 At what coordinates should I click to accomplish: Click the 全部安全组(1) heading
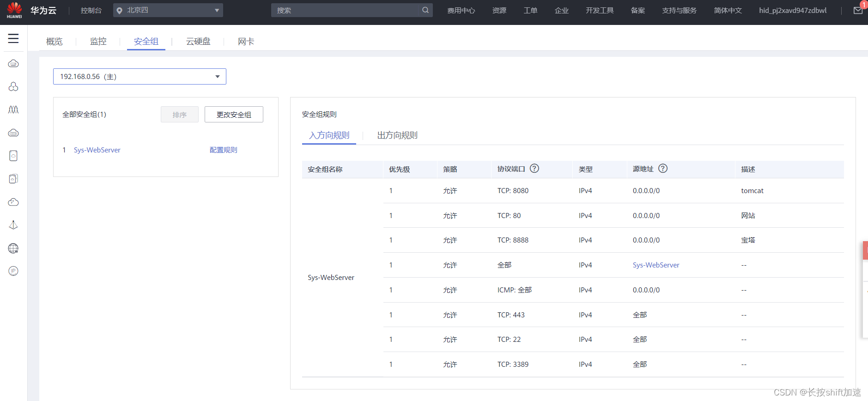pos(84,115)
